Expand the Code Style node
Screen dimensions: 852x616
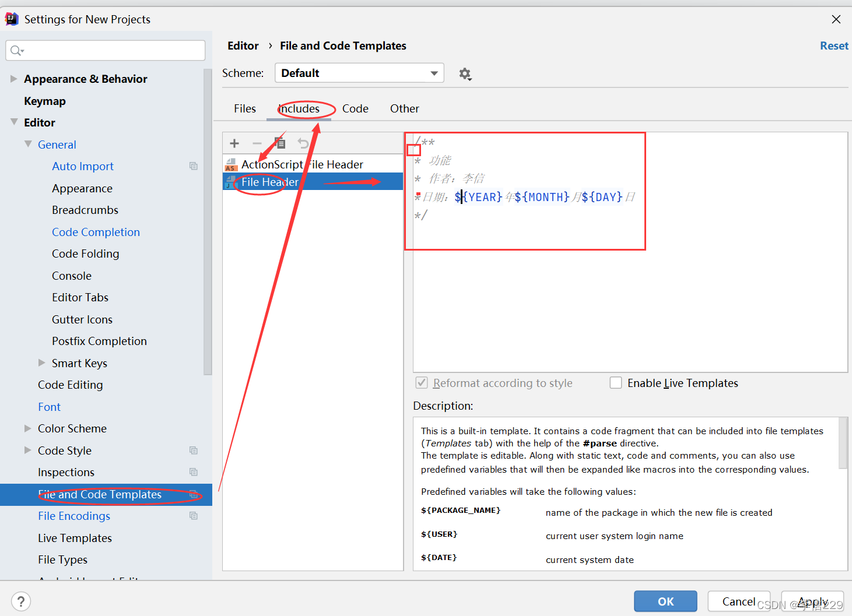[x=28, y=450]
